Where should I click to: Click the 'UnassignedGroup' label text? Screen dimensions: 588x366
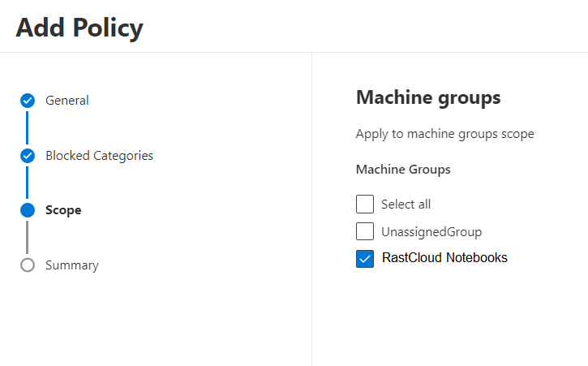point(431,232)
